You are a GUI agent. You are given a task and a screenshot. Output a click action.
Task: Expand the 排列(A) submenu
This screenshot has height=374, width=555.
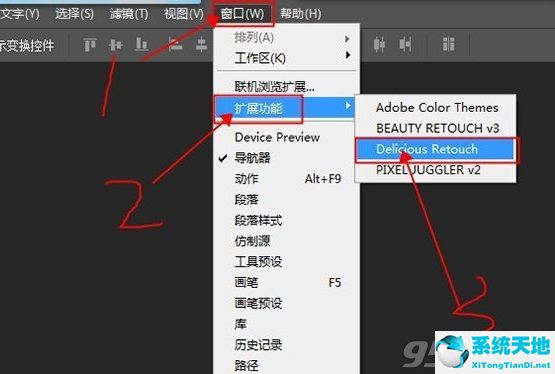click(286, 38)
